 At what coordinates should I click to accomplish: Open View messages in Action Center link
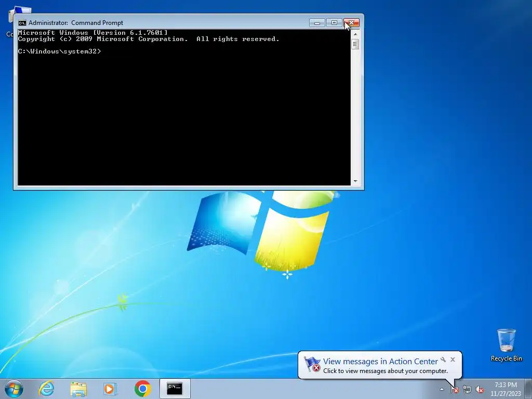tap(380, 362)
